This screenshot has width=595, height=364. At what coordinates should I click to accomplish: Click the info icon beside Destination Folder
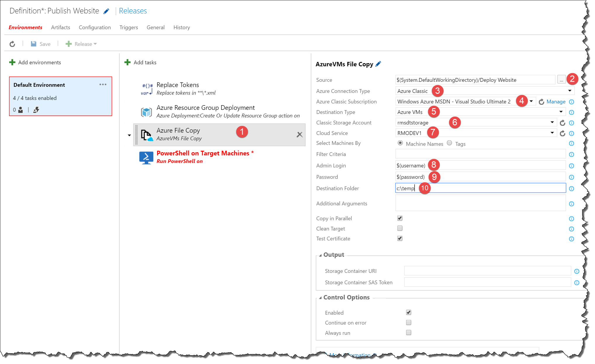[572, 189]
